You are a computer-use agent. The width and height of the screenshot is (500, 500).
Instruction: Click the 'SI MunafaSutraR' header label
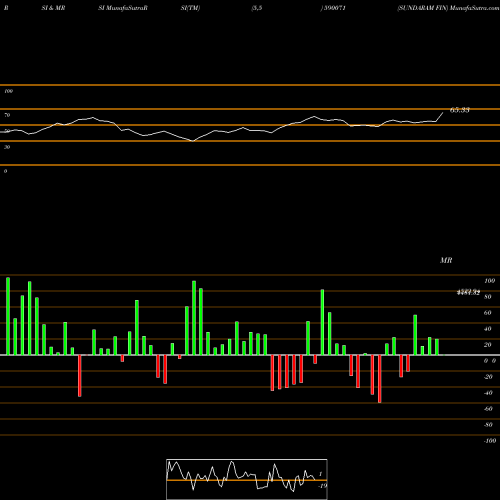pyautogui.click(x=123, y=8)
